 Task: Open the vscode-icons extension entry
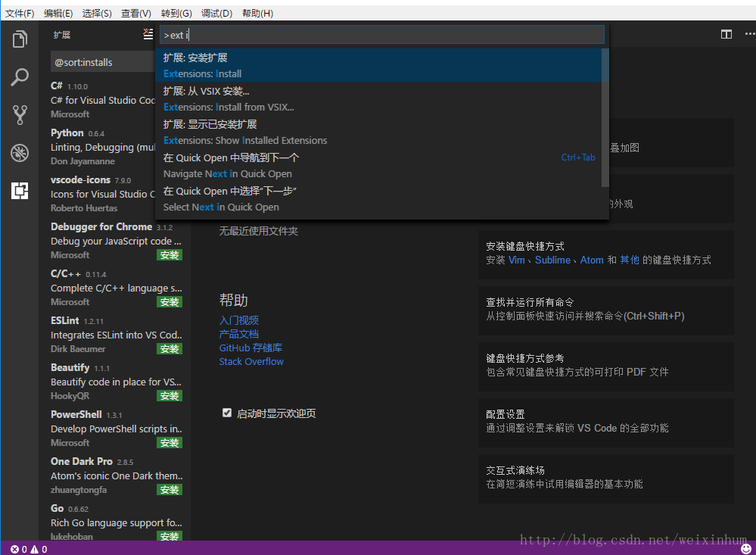[x=103, y=194]
